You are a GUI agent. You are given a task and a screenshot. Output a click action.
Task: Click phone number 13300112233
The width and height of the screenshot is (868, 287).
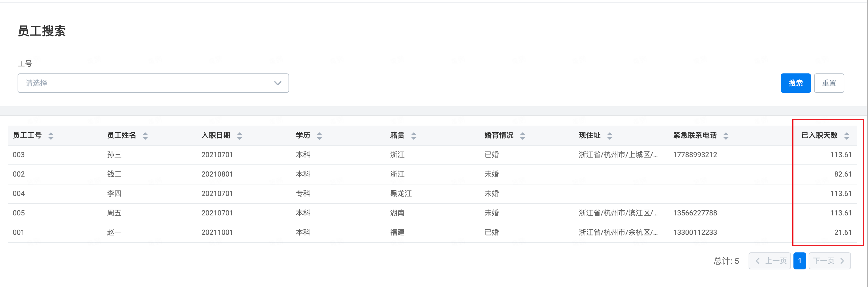point(695,232)
